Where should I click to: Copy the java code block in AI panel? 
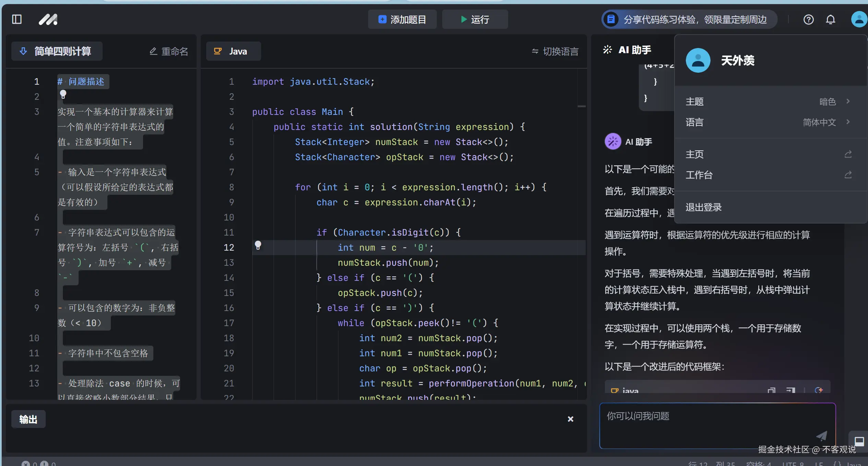pos(771,390)
